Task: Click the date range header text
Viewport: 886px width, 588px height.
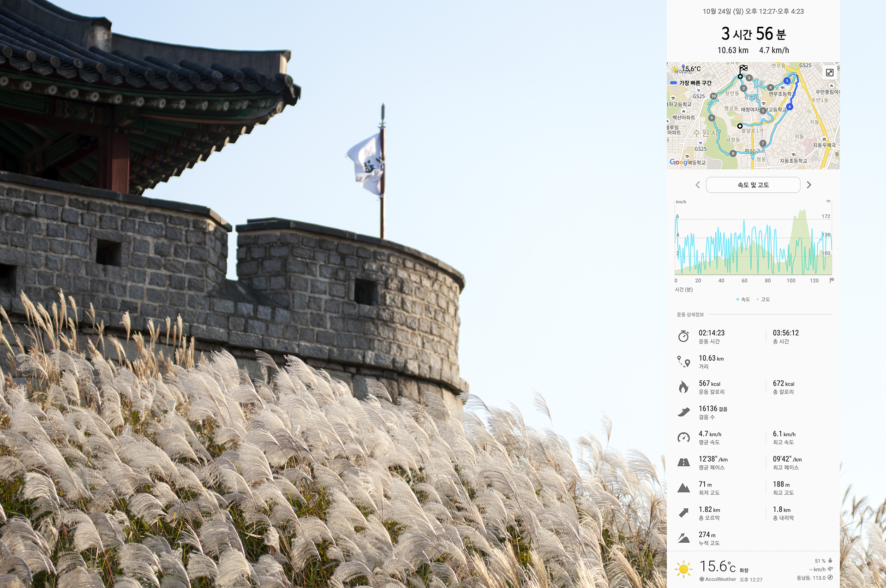Action: coord(753,12)
